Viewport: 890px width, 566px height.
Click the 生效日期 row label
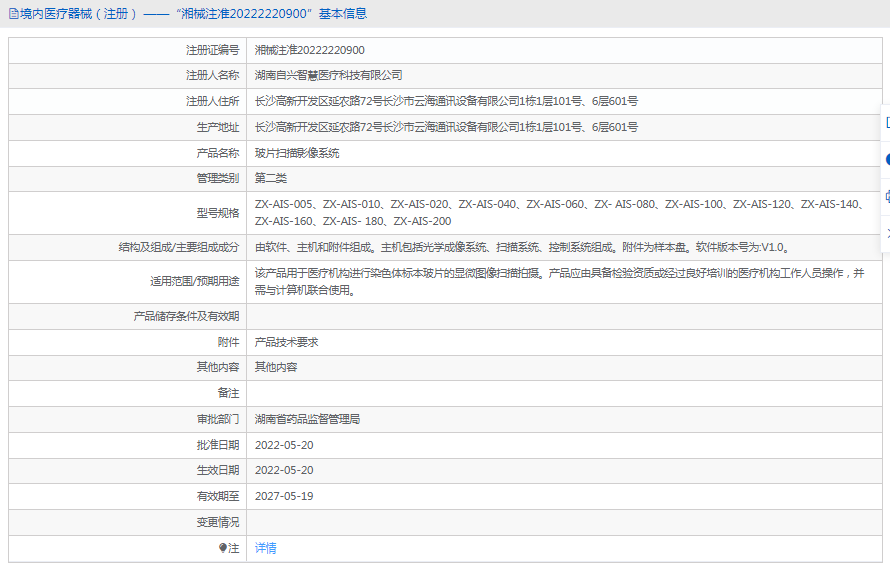(x=218, y=470)
